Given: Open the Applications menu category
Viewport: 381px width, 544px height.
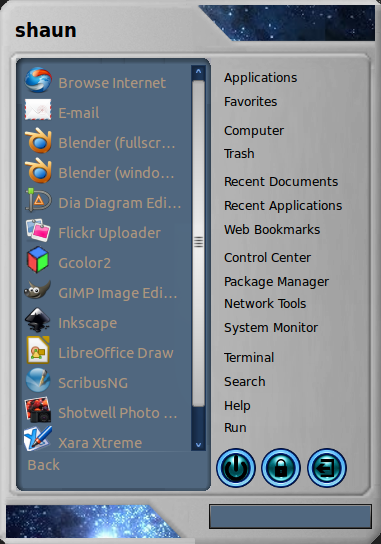Looking at the screenshot, I should (261, 78).
